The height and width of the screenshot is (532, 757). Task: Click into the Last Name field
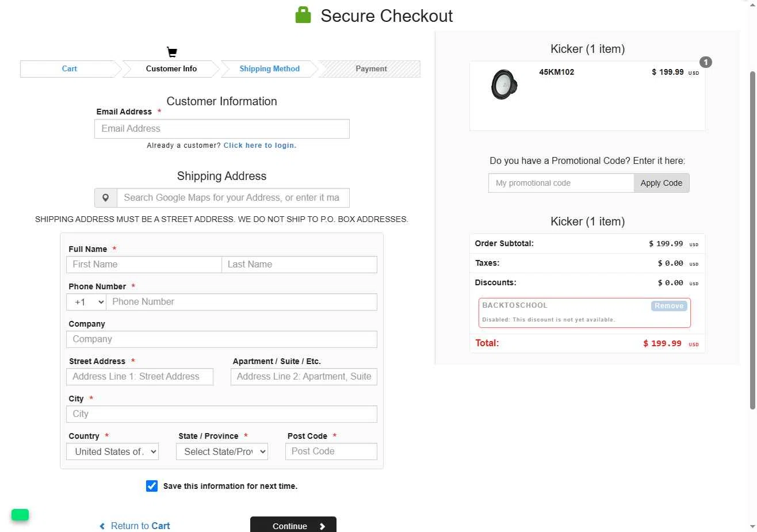click(x=300, y=265)
